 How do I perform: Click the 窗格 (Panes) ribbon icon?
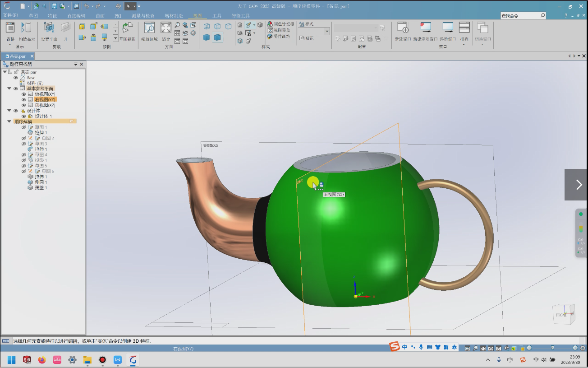[10, 28]
